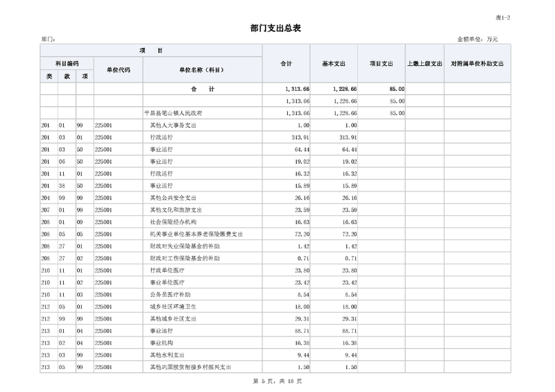Click the 部门支出总表 title heading
The width and height of the screenshot is (555, 392).
(275, 28)
